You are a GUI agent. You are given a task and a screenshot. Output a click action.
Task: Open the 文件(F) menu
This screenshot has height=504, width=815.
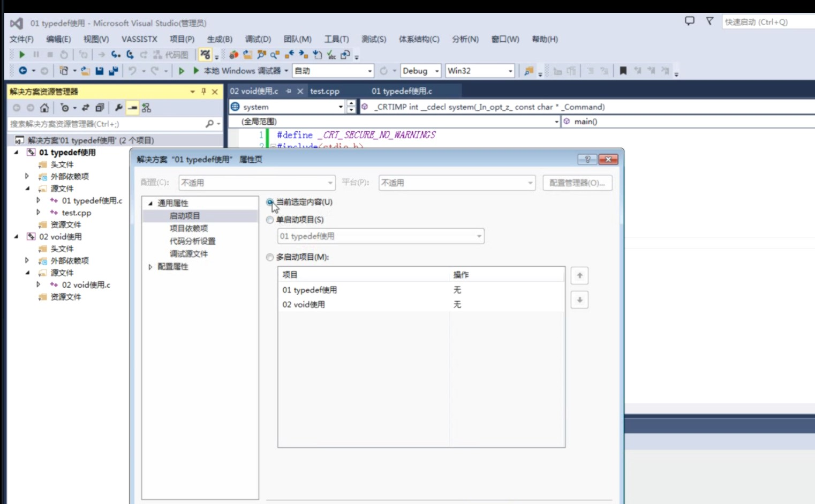[21, 39]
